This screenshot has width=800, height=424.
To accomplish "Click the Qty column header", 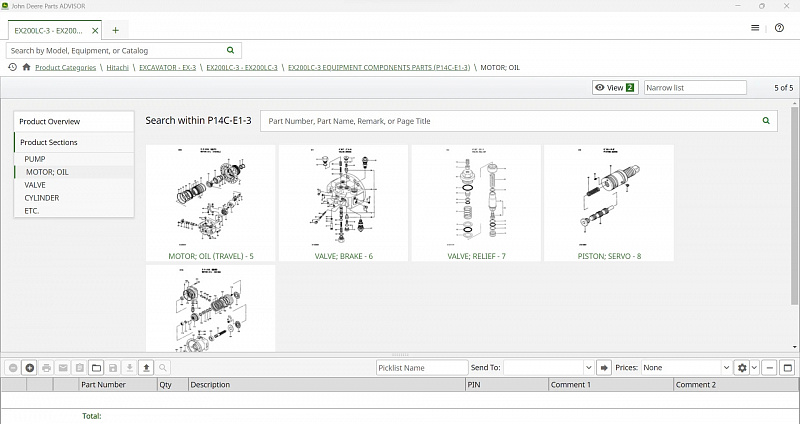I will pos(173,385).
